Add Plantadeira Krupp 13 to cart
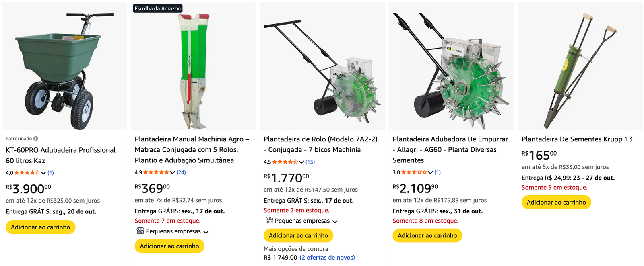 coord(556,202)
